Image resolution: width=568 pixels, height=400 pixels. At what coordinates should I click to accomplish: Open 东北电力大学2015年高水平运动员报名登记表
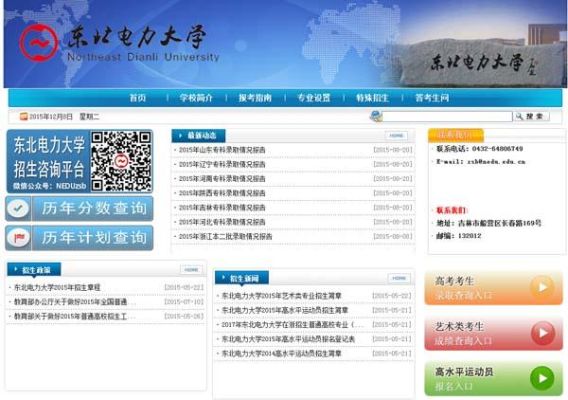[x=288, y=339]
